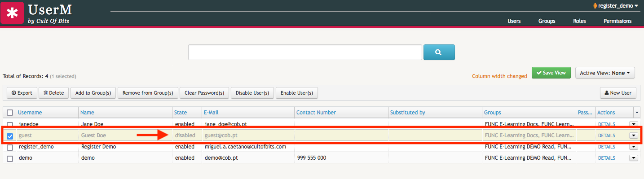644x179 pixels.
Task: Click the Pass... column header
Action: [x=585, y=113]
